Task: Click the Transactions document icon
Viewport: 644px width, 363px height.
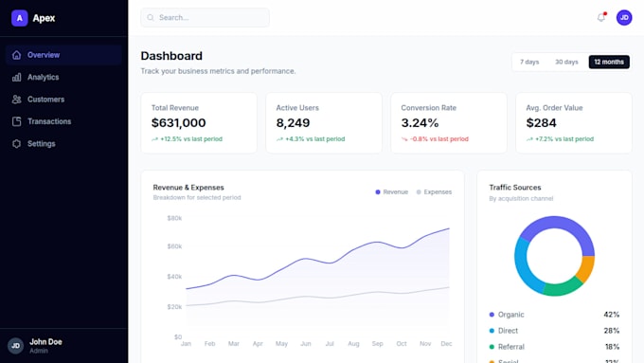Action: point(16,121)
